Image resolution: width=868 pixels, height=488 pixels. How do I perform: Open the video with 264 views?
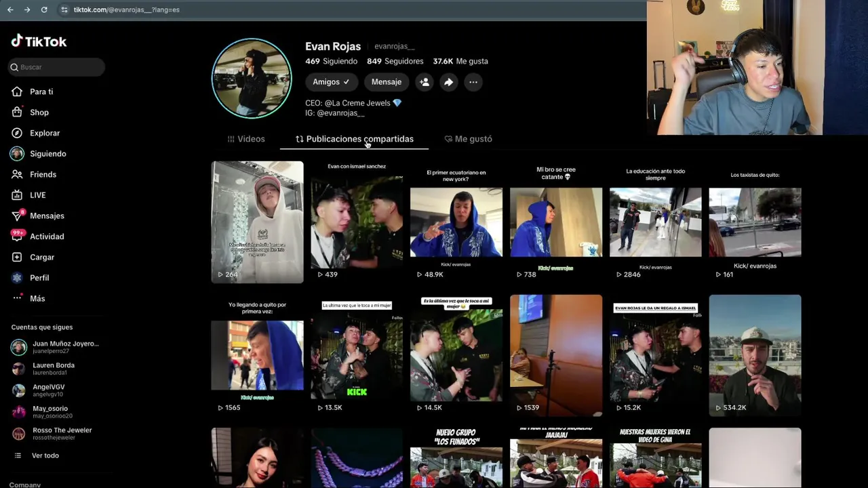click(257, 222)
